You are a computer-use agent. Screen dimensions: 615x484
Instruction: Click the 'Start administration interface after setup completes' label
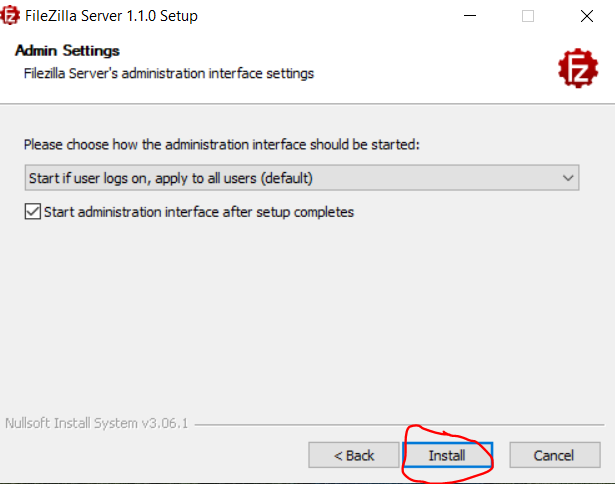click(201, 212)
